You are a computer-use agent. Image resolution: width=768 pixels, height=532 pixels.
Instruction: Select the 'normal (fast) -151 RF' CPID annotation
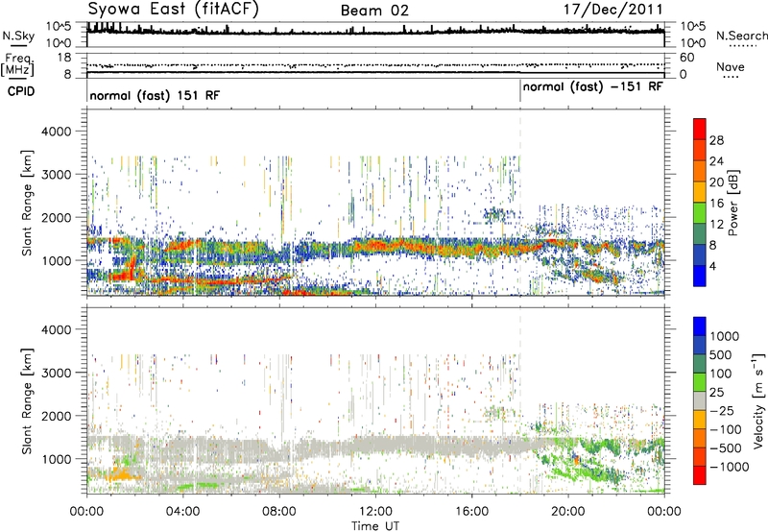coord(592,86)
